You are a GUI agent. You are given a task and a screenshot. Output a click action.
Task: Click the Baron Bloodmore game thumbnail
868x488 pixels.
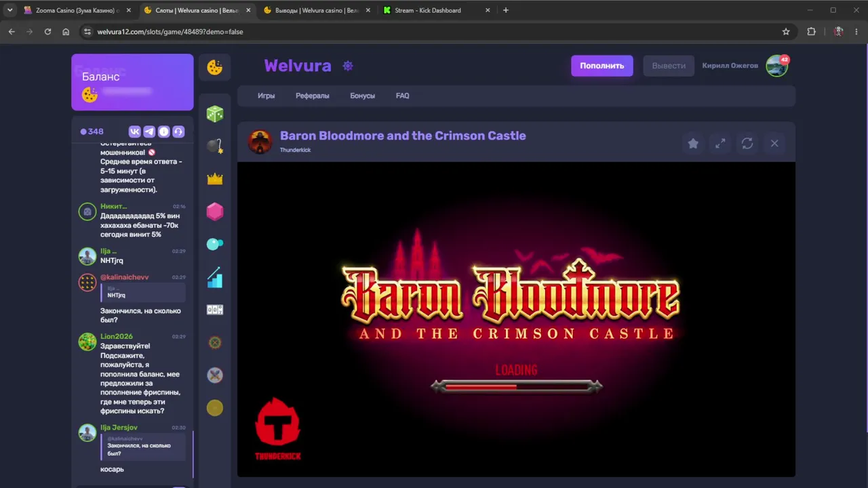[260, 142]
